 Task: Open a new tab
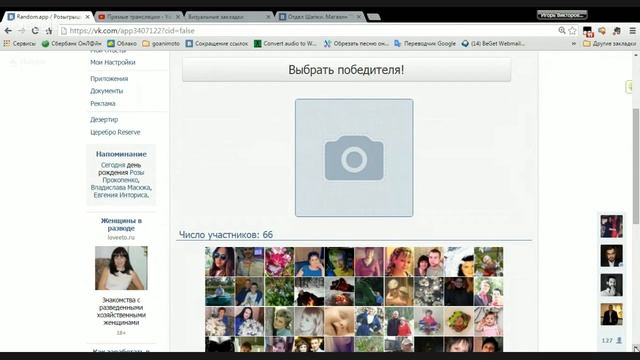[x=374, y=17]
